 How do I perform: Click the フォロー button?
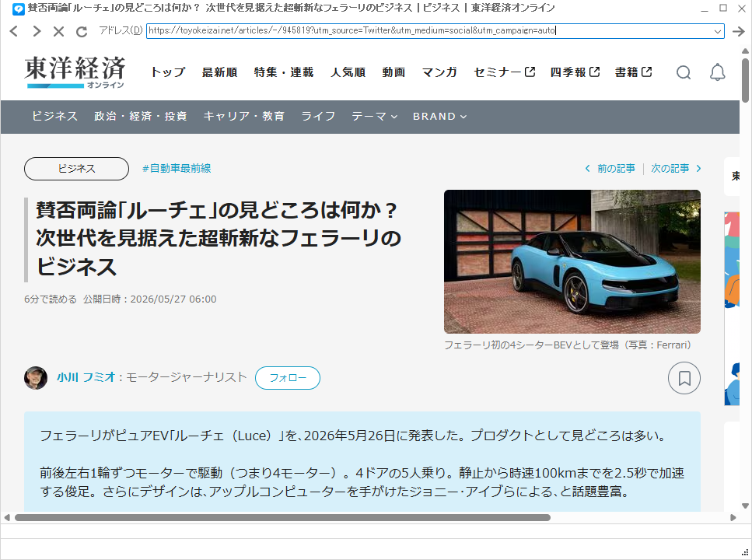pos(288,378)
